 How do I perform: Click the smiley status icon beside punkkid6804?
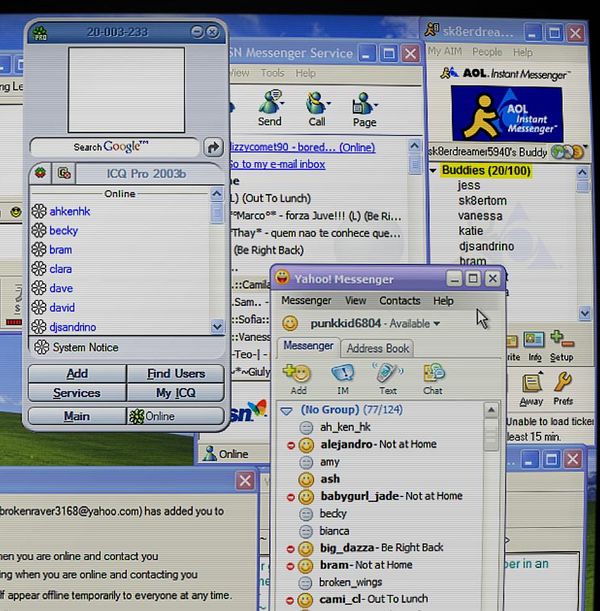tap(290, 323)
